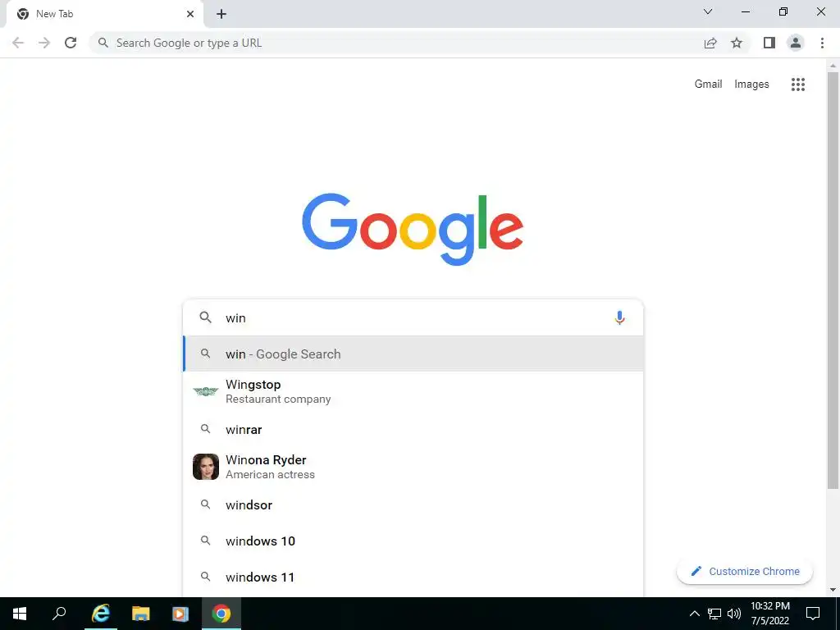840x630 pixels.
Task: Launch Internet Explorer from taskbar
Action: pyautogui.click(x=101, y=614)
